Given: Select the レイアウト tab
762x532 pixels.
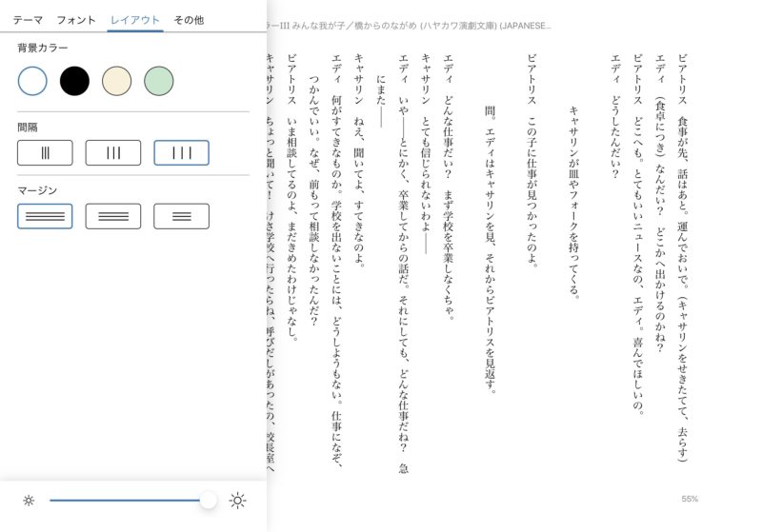Looking at the screenshot, I should (135, 20).
